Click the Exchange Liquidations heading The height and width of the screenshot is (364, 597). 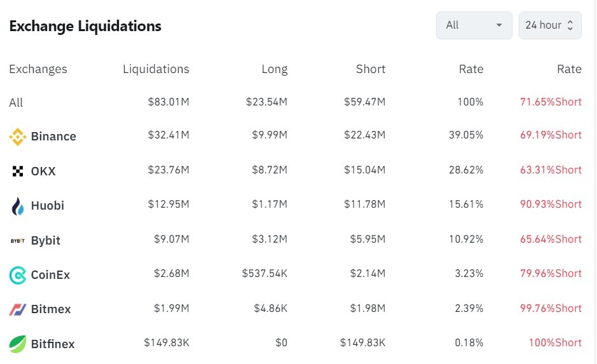coord(85,26)
